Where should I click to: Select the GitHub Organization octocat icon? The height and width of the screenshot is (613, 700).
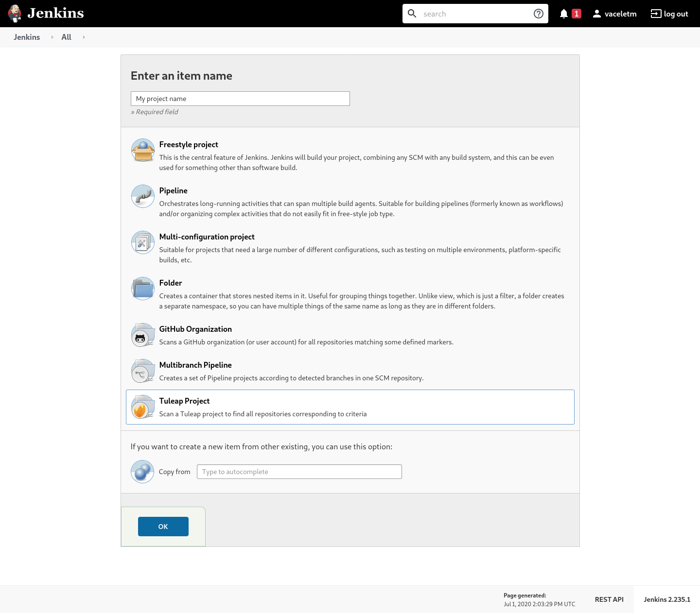click(143, 335)
